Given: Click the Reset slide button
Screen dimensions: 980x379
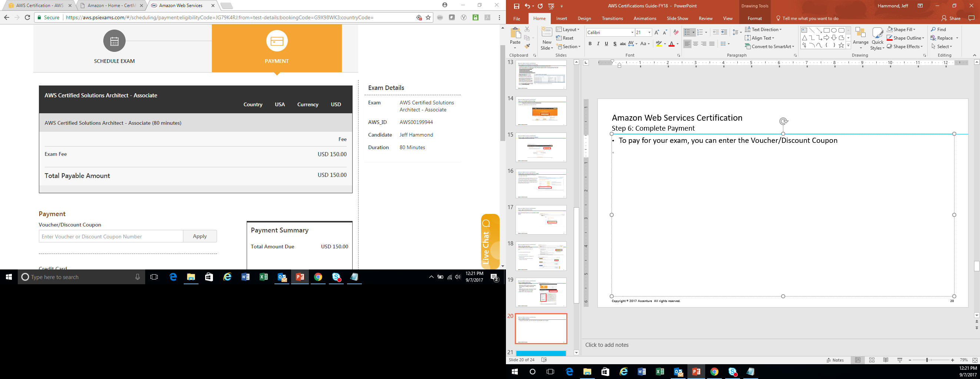Looking at the screenshot, I should [565, 38].
